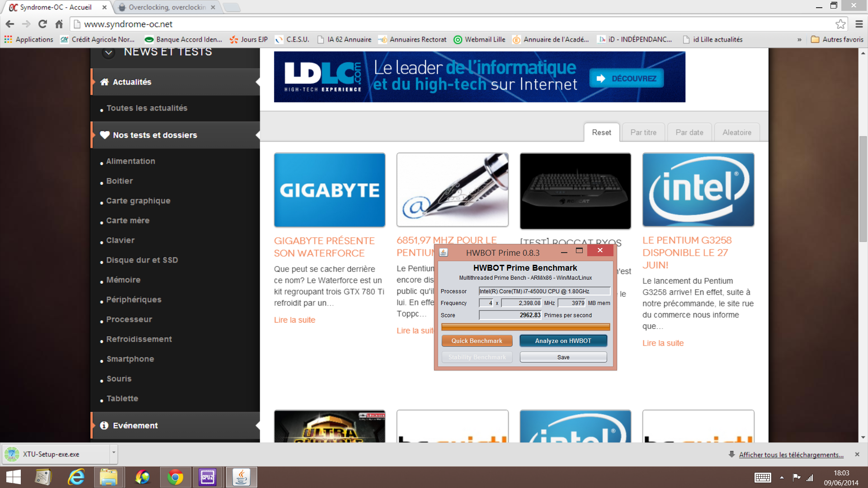
Task: Open the Refroidissement category
Action: coord(139,339)
